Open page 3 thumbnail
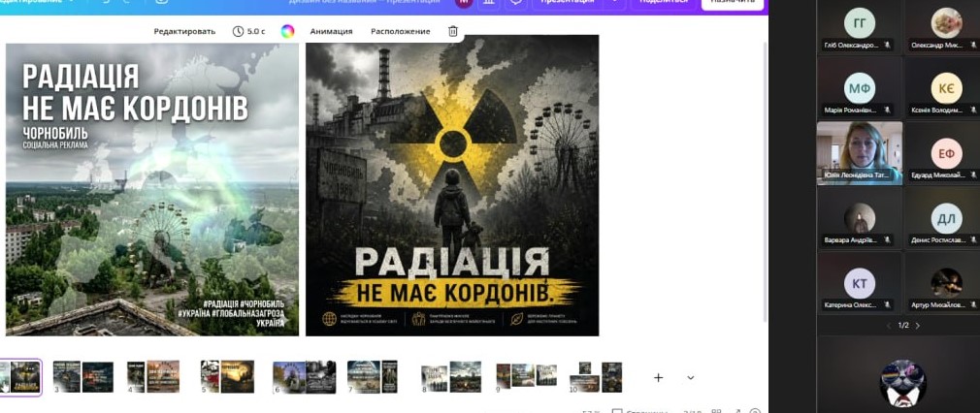The image size is (980, 413). tap(83, 377)
